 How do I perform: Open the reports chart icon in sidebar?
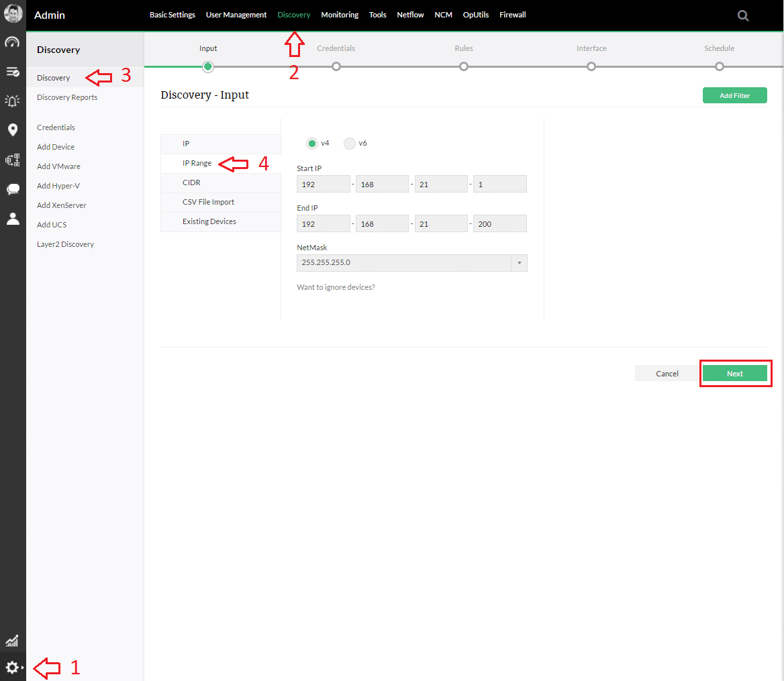click(12, 641)
